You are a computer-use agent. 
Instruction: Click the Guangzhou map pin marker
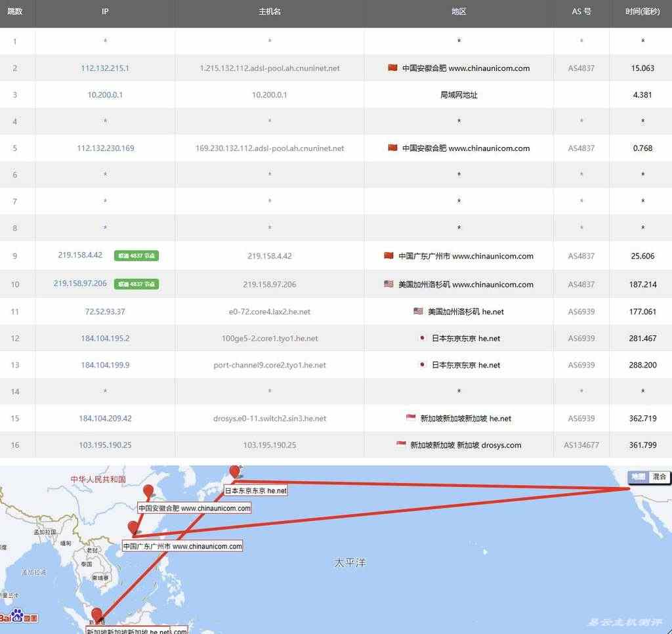click(133, 528)
